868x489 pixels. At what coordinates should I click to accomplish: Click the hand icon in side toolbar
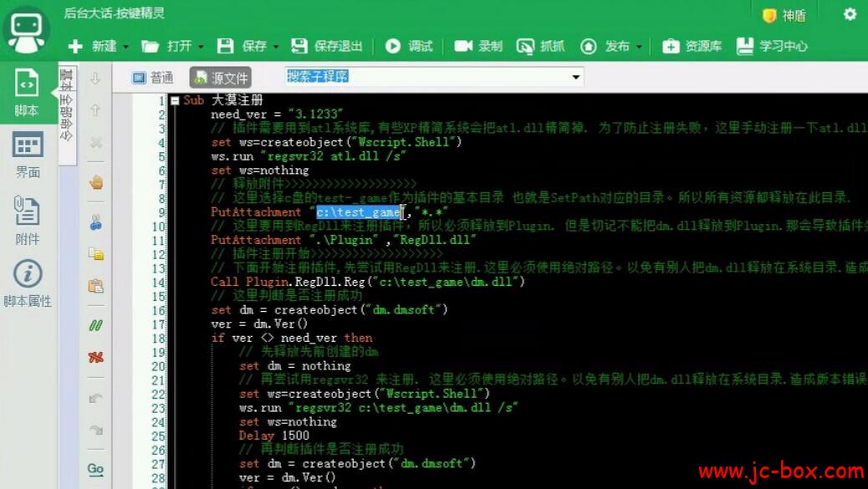96,182
